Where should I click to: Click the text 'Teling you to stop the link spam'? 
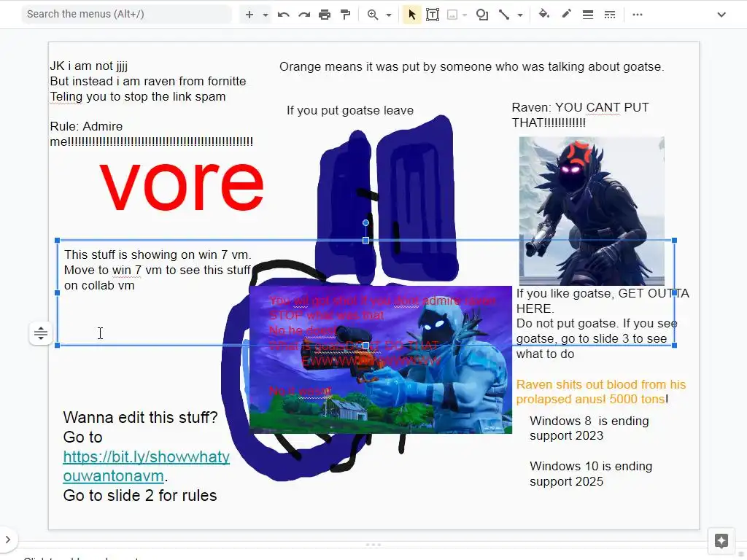click(138, 96)
